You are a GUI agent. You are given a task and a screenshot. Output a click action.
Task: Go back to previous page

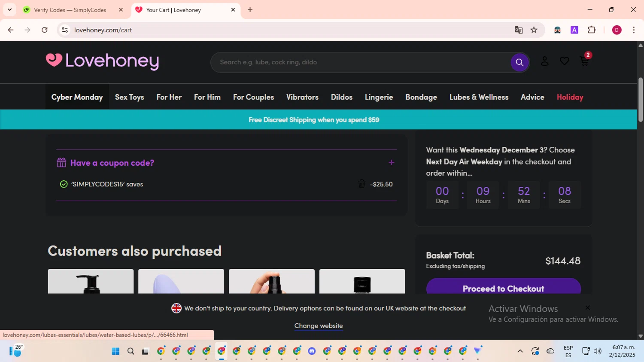11,30
